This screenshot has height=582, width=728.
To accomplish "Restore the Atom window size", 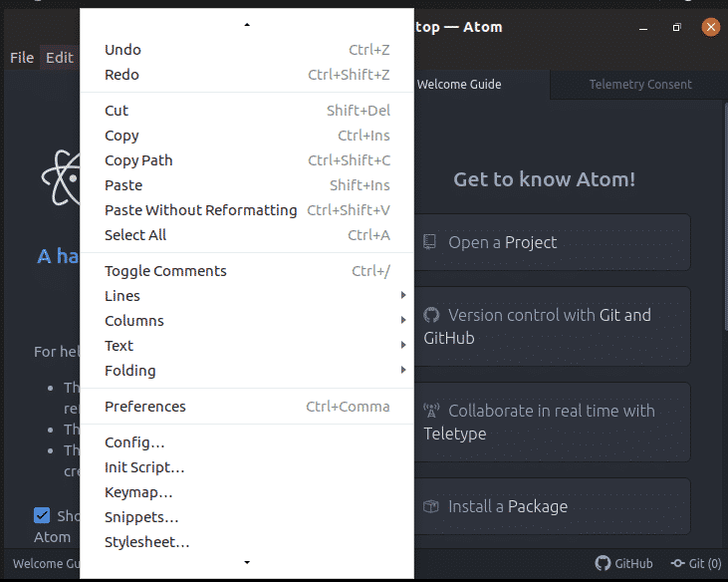I will [677, 28].
